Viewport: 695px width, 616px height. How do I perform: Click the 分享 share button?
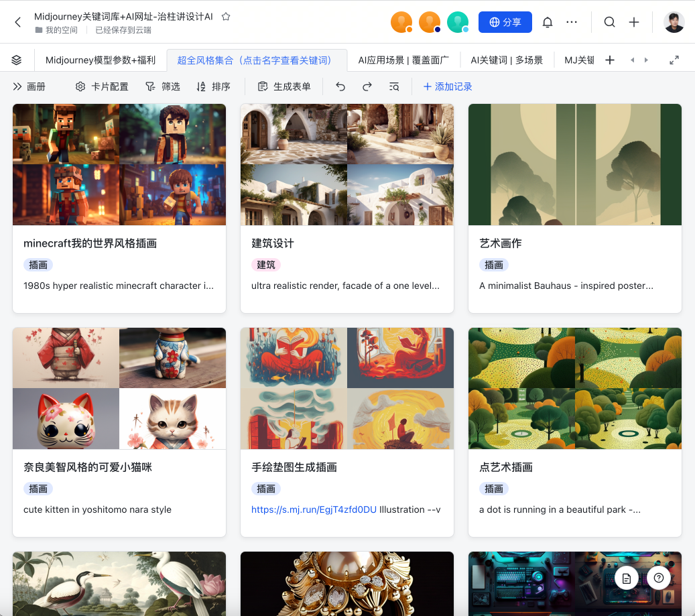(x=505, y=22)
